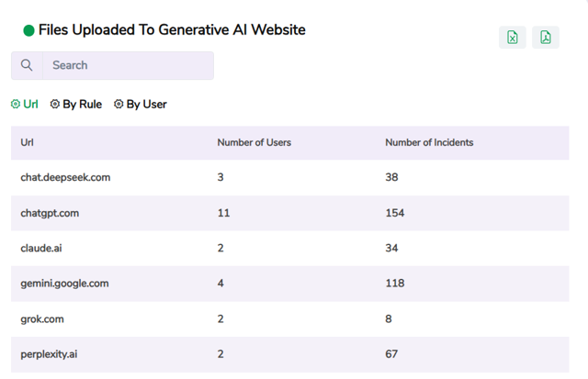588x379 pixels.
Task: Open the chat.deepseek.com row
Action: pyautogui.click(x=65, y=177)
